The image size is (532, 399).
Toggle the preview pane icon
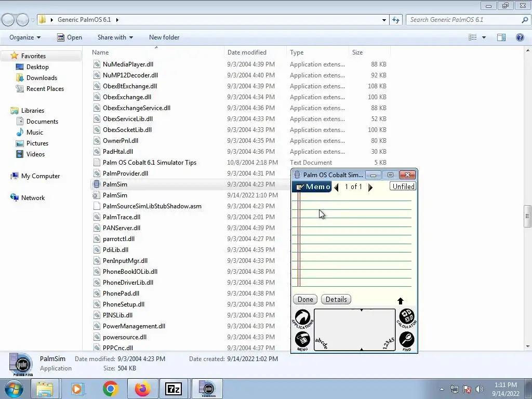point(501,37)
